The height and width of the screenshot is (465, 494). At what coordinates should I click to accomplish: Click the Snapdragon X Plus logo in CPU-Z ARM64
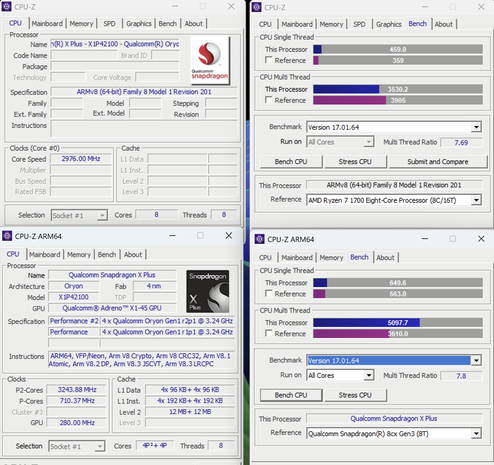[207, 291]
